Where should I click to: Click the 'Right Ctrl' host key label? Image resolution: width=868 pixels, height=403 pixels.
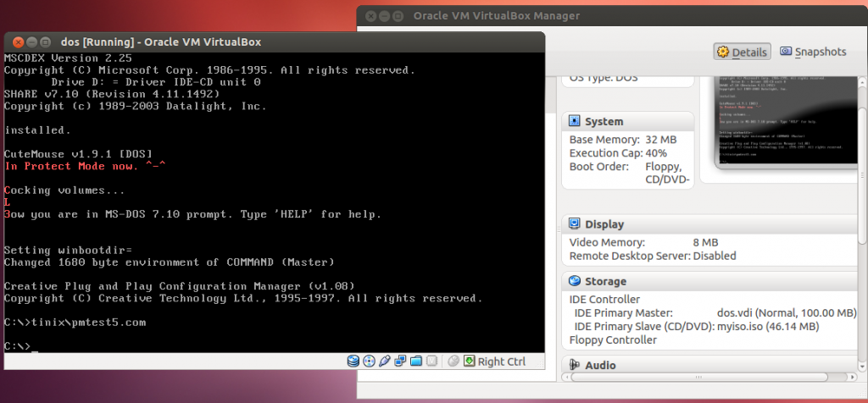[x=502, y=362]
